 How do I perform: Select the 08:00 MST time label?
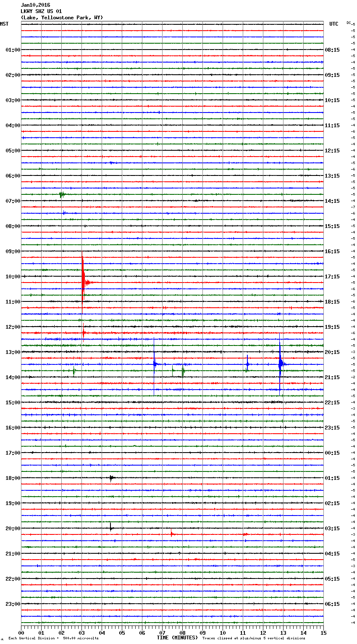(x=13, y=226)
